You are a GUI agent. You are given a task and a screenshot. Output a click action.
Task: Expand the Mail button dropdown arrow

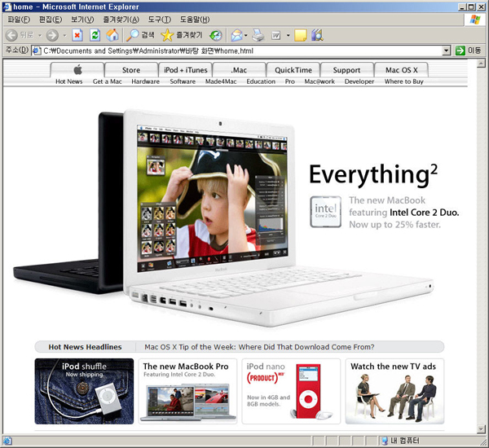(246, 36)
